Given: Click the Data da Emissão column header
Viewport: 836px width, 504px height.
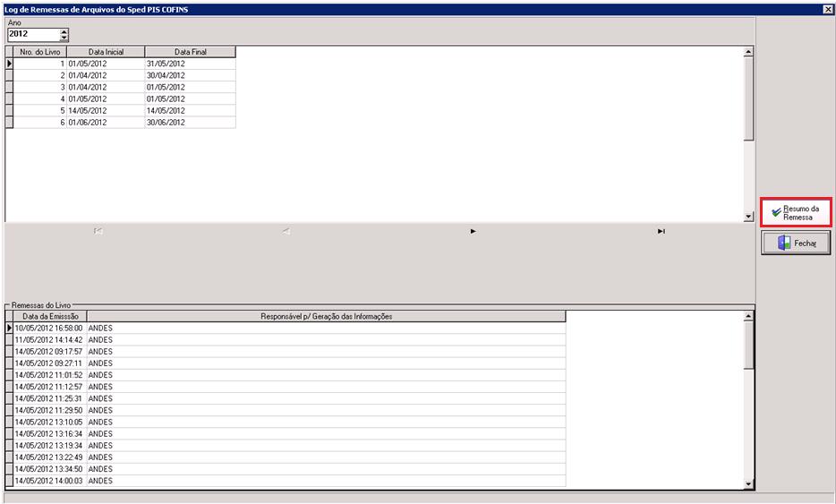Looking at the screenshot, I should pyautogui.click(x=49, y=316).
